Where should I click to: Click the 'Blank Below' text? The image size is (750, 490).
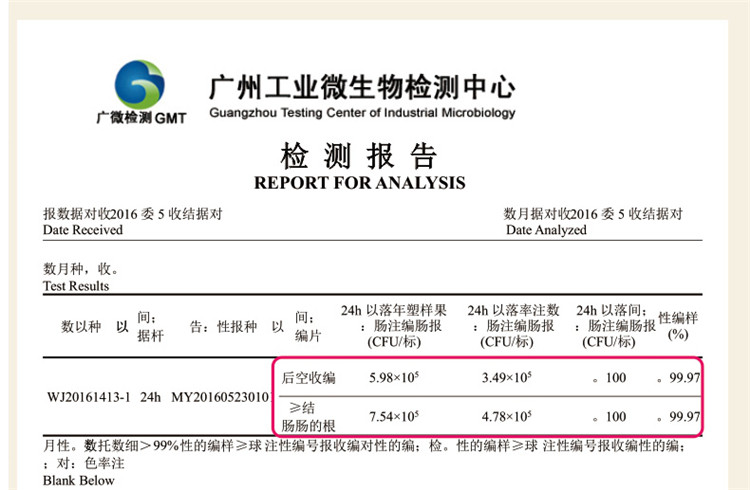pos(79,480)
